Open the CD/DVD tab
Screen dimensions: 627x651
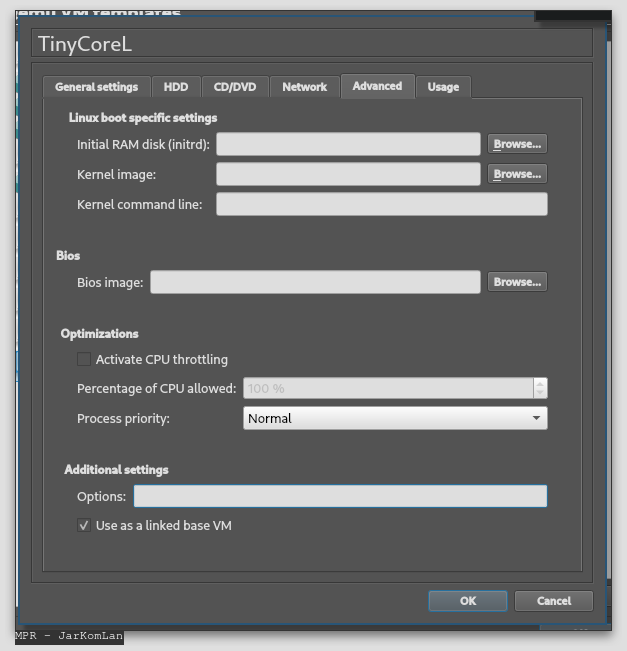coord(235,87)
